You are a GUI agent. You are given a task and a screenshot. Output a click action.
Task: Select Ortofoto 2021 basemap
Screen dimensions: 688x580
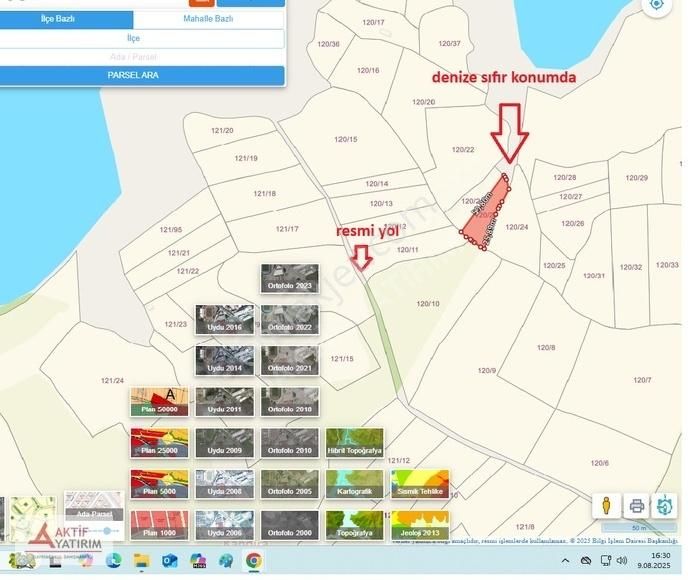(290, 361)
